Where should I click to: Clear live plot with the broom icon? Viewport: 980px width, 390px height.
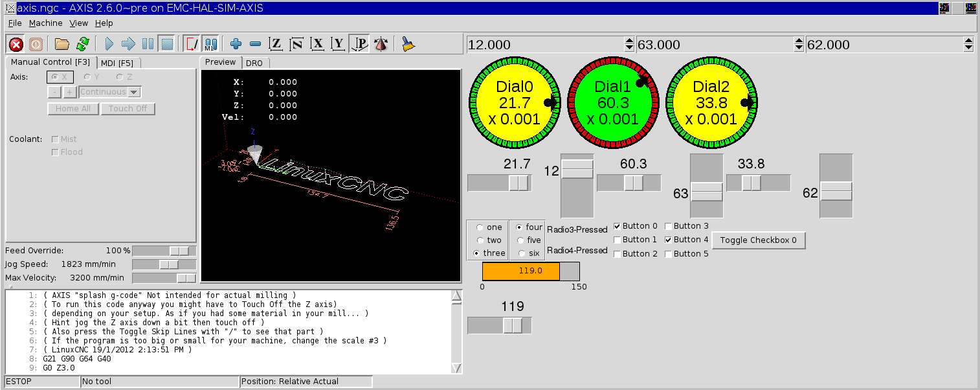tap(408, 44)
